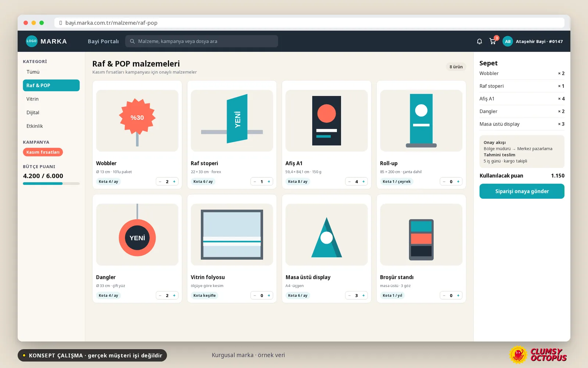Send order with Siparişi onaya gönder
588x368 pixels.
522,191
